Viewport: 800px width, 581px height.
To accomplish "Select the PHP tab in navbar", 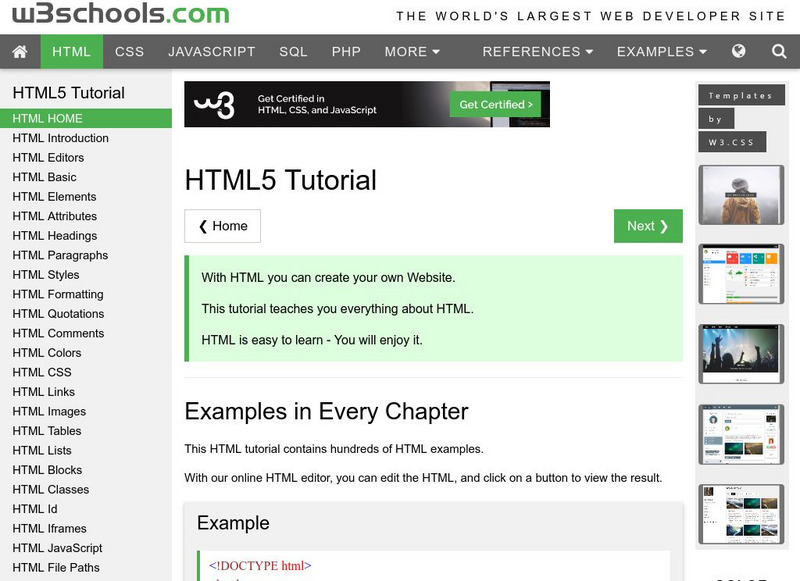I will pos(346,52).
